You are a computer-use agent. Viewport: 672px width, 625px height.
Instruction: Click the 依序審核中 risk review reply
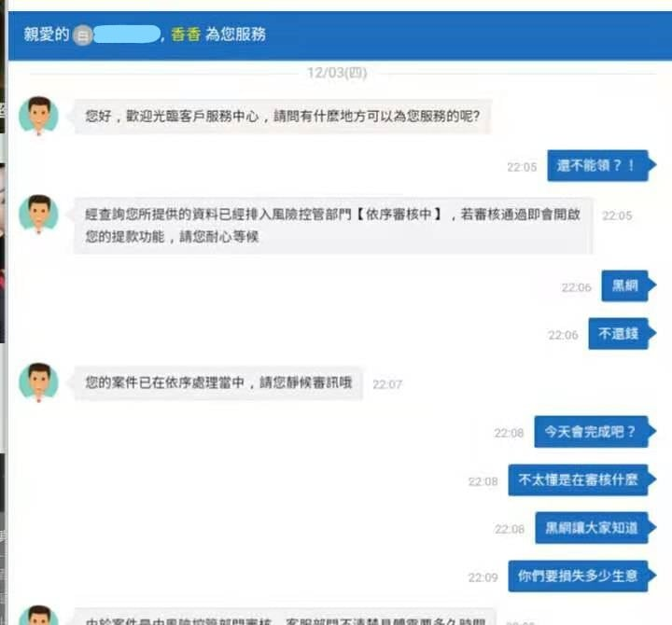point(333,226)
